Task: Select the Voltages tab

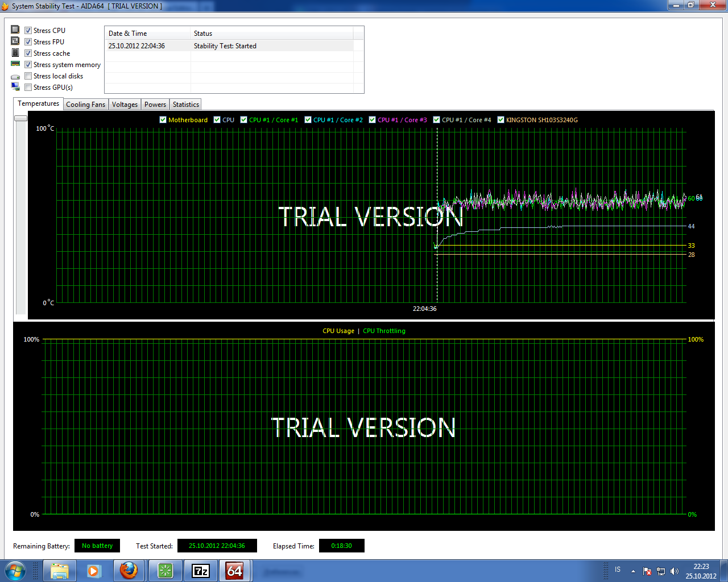Action: tap(125, 104)
